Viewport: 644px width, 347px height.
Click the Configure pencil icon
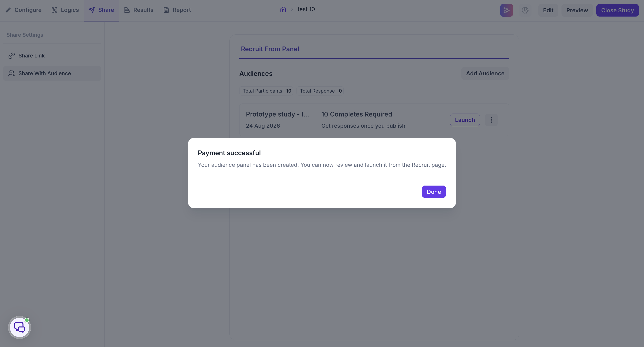[x=8, y=10]
